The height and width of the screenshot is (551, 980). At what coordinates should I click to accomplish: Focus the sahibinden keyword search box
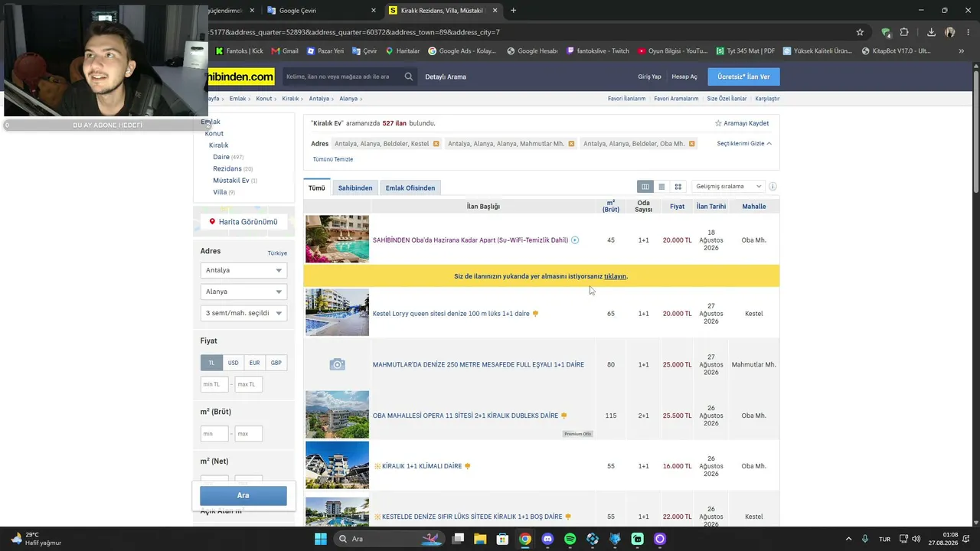(341, 77)
